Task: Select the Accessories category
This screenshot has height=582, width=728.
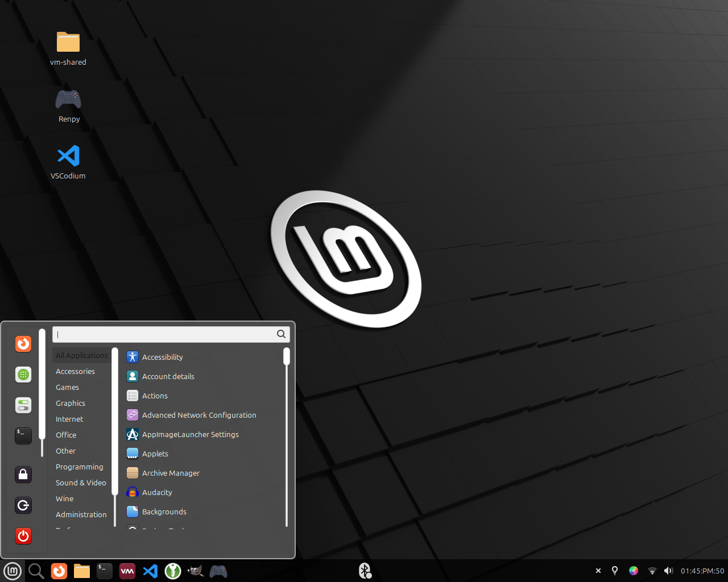Action: click(82, 371)
